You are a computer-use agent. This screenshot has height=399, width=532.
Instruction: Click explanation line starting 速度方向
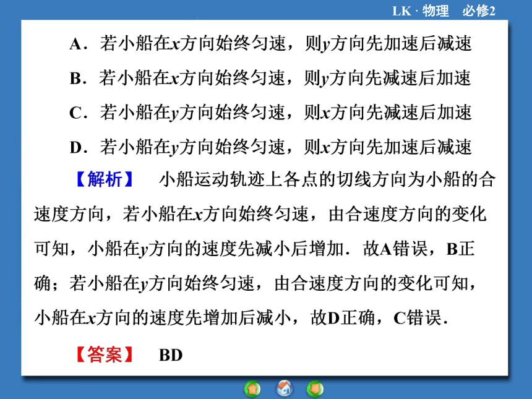click(x=260, y=214)
